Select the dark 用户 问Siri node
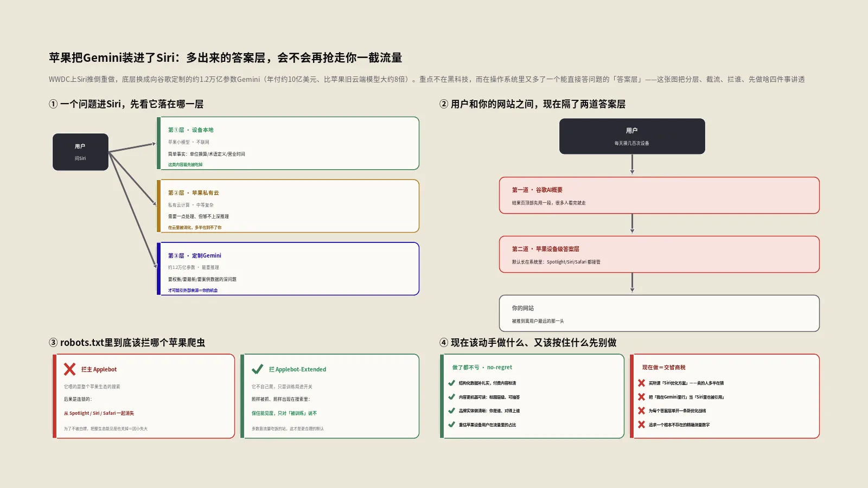The width and height of the screenshot is (868, 488). pyautogui.click(x=80, y=152)
